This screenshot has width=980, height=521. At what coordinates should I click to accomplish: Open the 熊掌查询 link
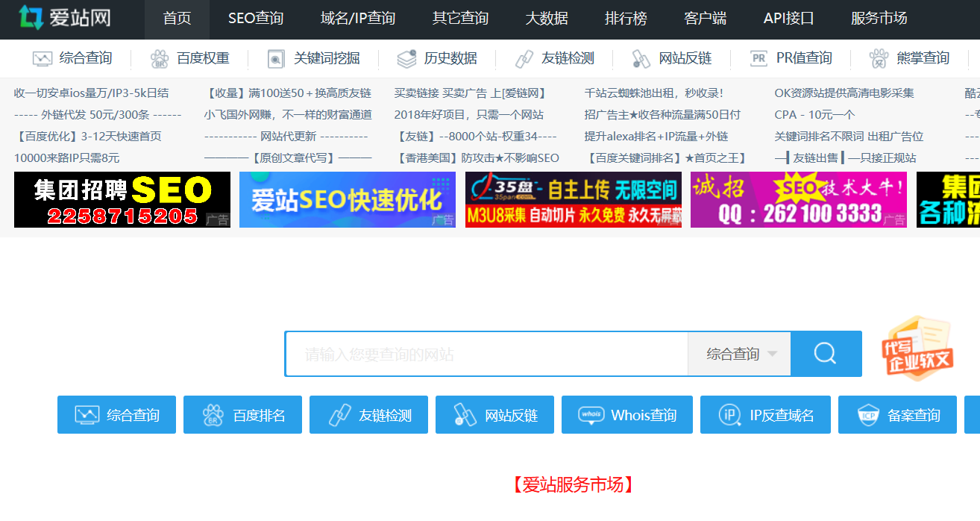pos(923,58)
